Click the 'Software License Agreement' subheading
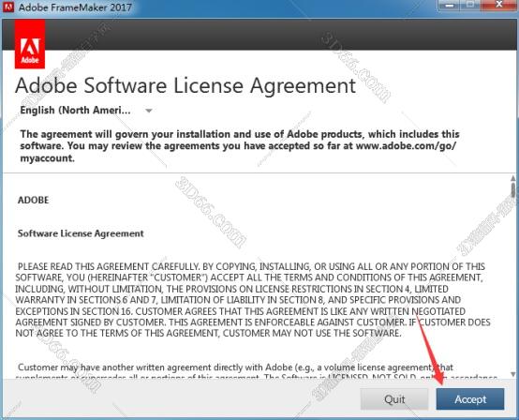The height and width of the screenshot is (420, 519). coord(81,233)
